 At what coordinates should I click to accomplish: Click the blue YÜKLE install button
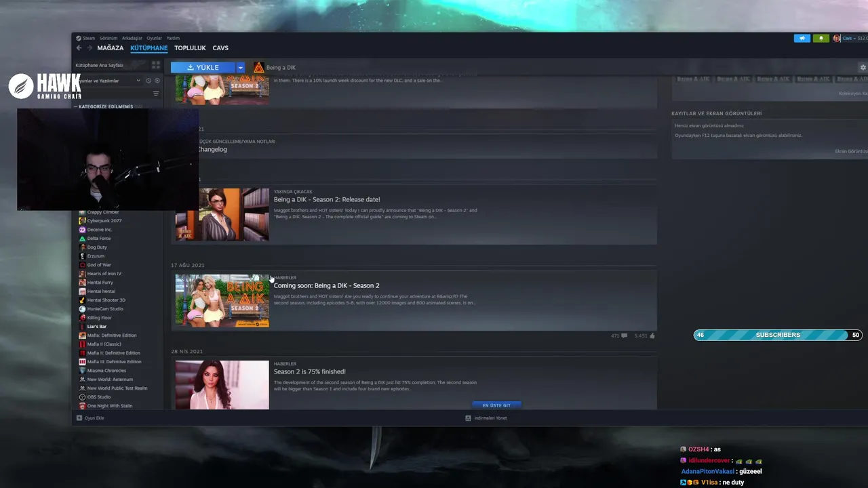click(203, 67)
